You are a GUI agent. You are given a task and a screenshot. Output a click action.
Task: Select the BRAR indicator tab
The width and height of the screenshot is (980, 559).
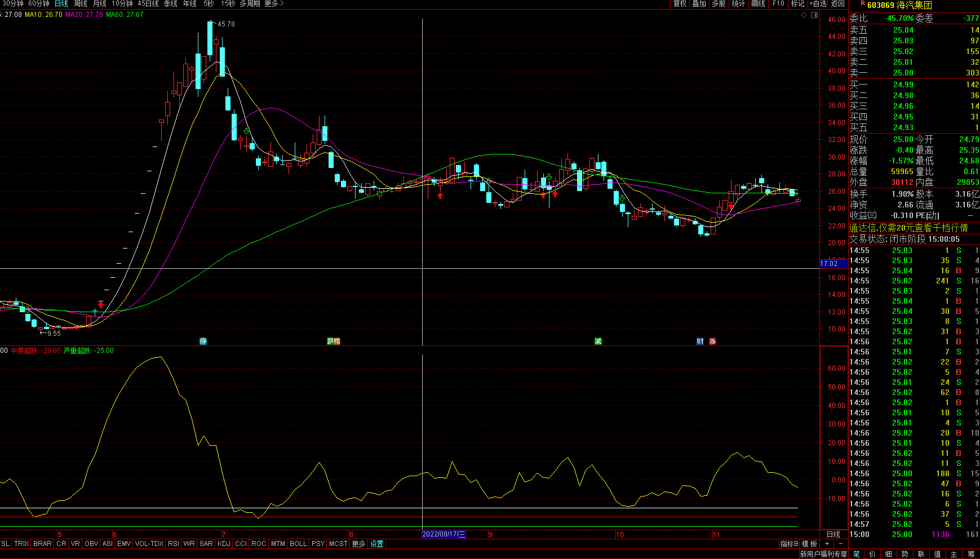click(42, 544)
